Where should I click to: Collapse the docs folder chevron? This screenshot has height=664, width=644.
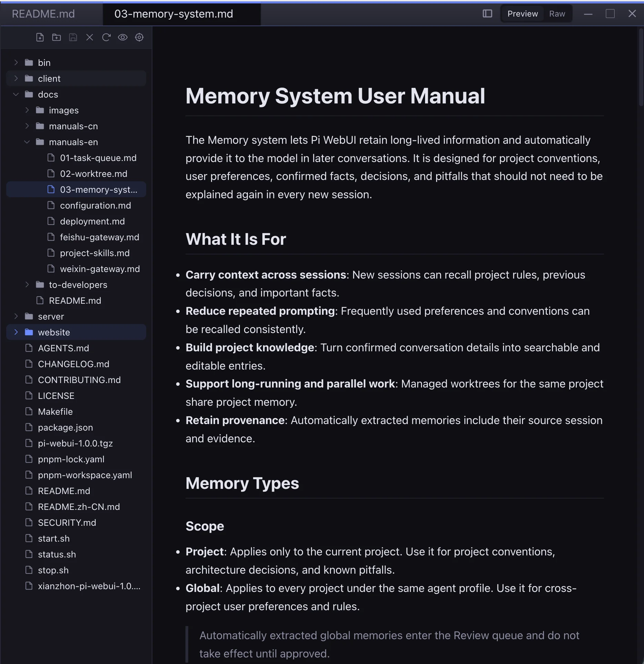16,94
